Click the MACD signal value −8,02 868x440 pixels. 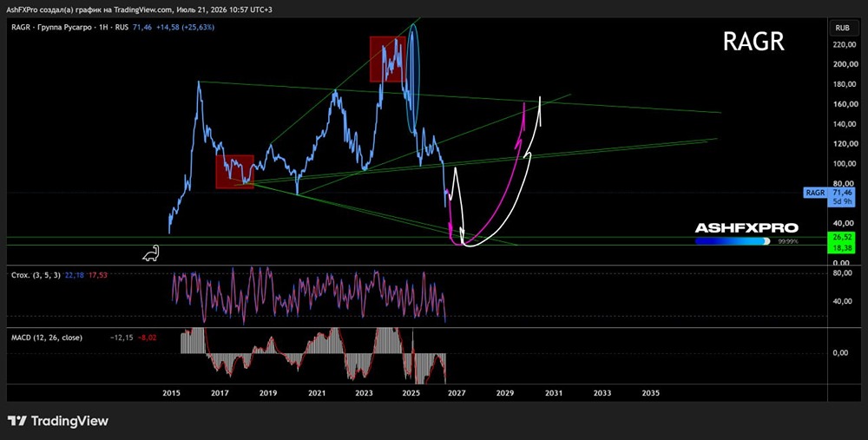coord(147,338)
